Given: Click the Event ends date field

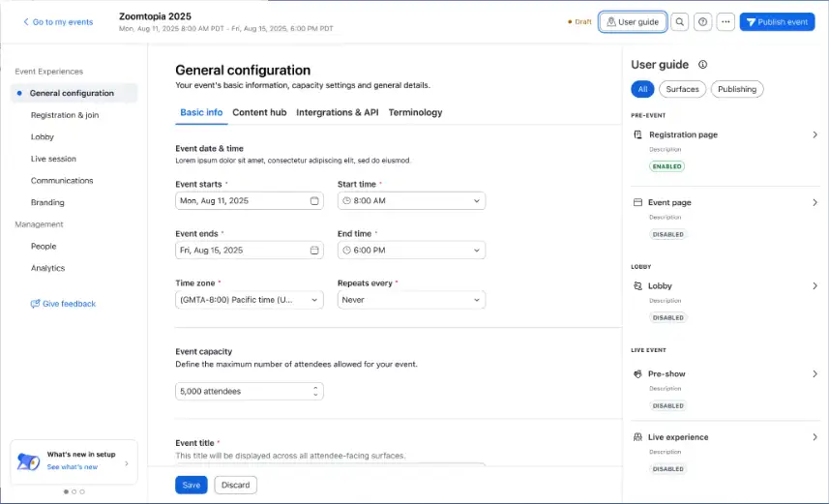Looking at the screenshot, I should point(249,251).
